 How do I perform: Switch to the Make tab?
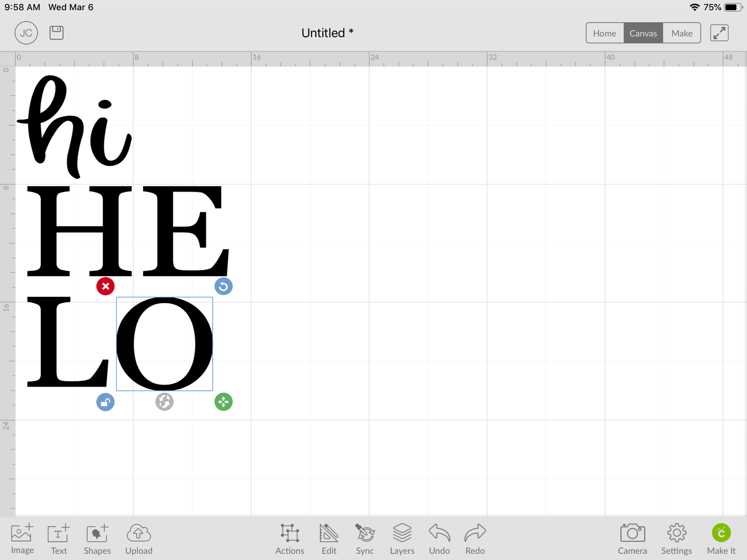coord(682,33)
